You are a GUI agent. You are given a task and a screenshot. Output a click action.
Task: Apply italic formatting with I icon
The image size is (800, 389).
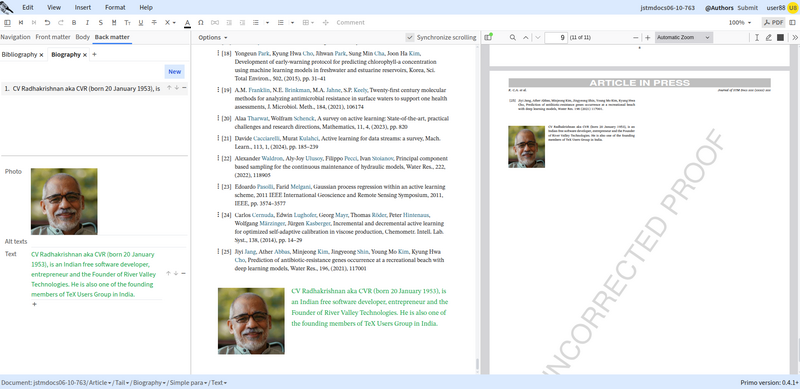coord(87,22)
